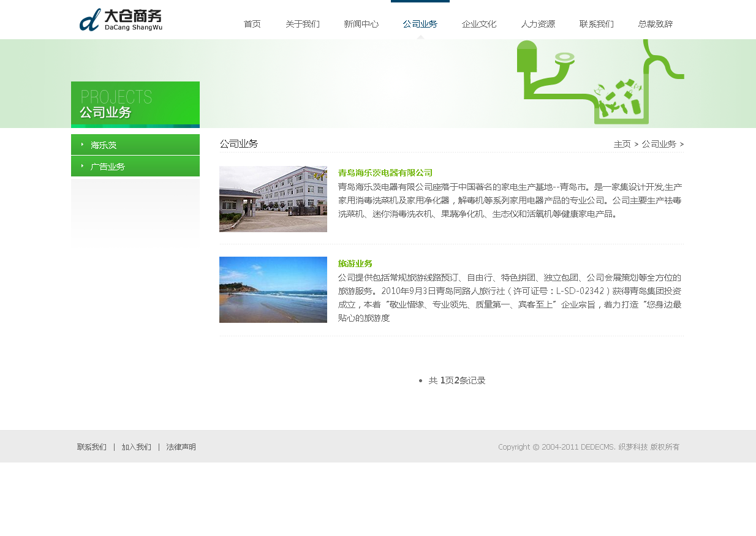Click the DaCang ShangWu logo
This screenshot has width=756, height=536.
coord(121,20)
